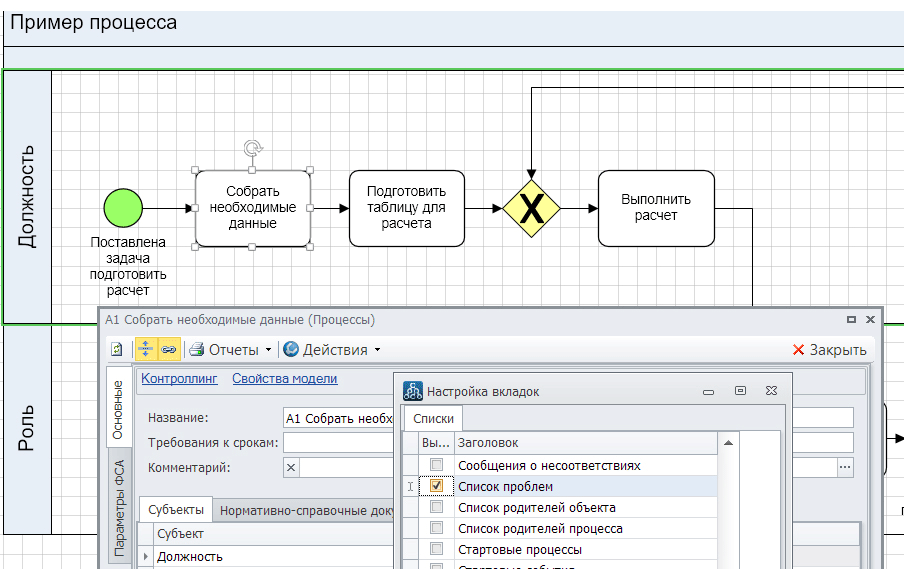The height and width of the screenshot is (569, 904).
Task: Toggle the yellow expand/collapse toolbar icon
Action: pyautogui.click(x=145, y=350)
